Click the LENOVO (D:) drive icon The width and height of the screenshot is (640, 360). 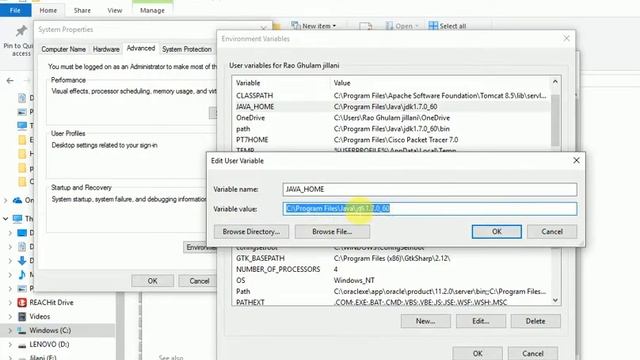[x=22, y=344]
